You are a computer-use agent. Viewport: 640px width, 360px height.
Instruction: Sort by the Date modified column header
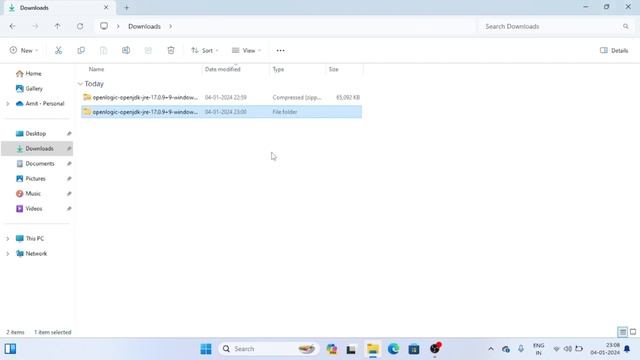coord(222,69)
